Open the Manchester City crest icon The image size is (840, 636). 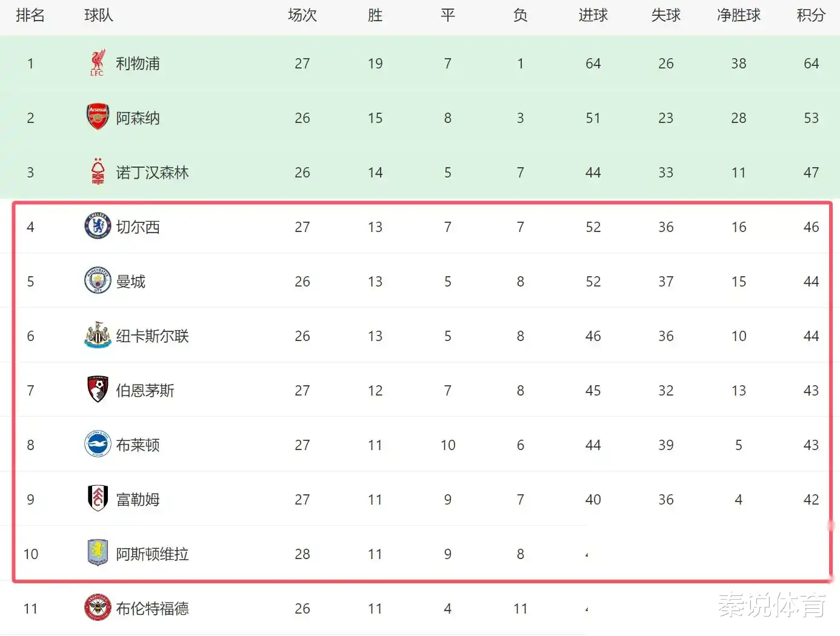click(98, 280)
